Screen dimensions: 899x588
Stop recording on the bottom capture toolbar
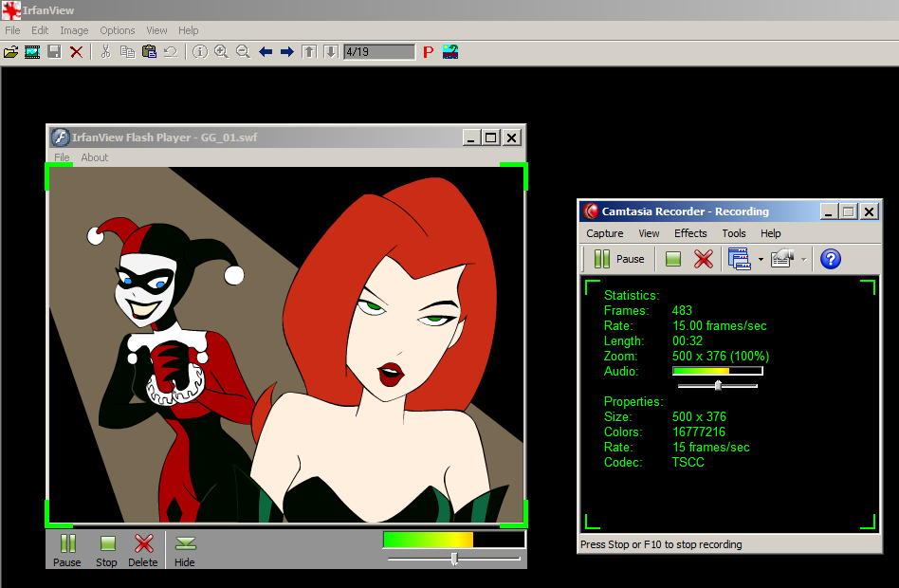pyautogui.click(x=106, y=550)
